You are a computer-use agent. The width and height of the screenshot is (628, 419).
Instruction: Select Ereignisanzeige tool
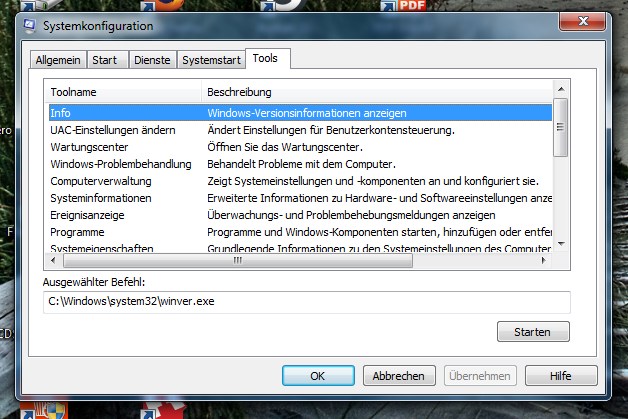click(x=300, y=215)
